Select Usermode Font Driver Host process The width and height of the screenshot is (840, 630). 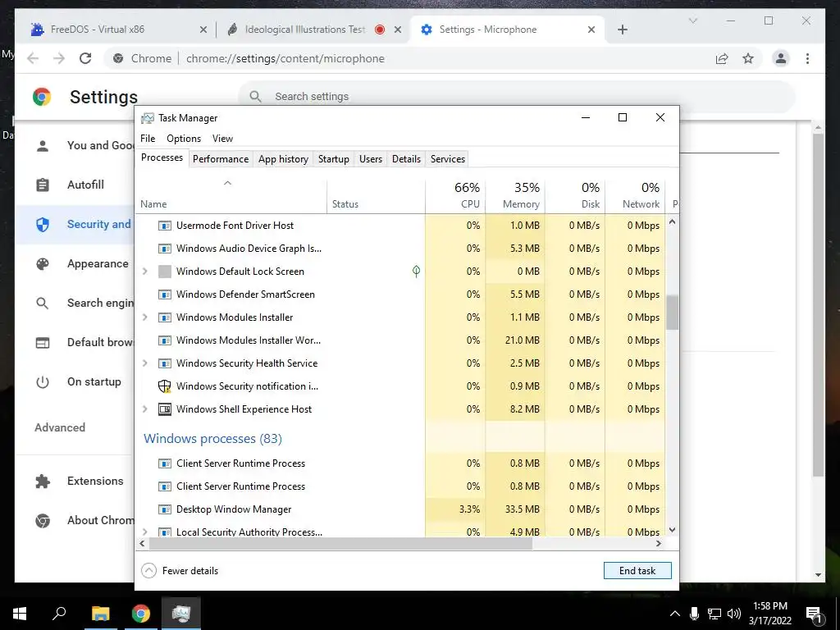(x=400, y=226)
